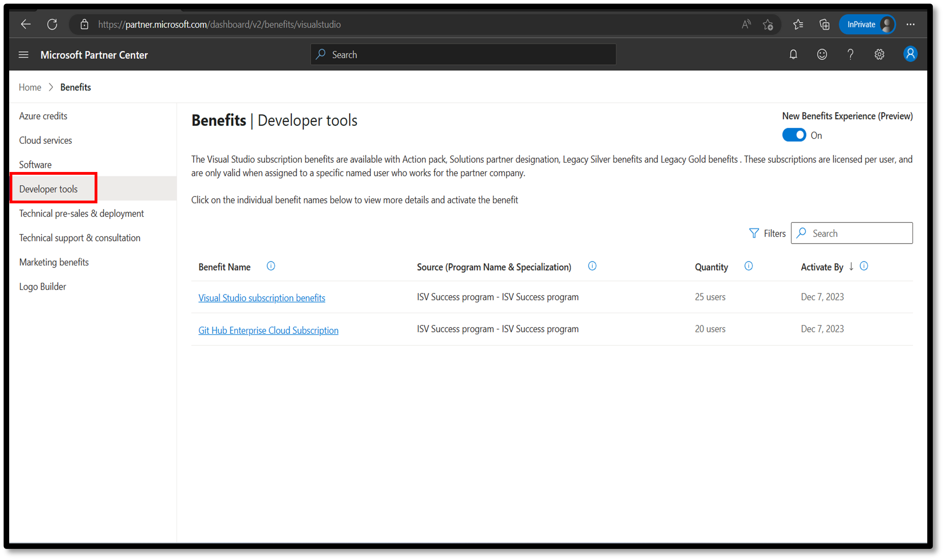
Task: Click Azure credits sidebar navigation item
Action: point(43,115)
